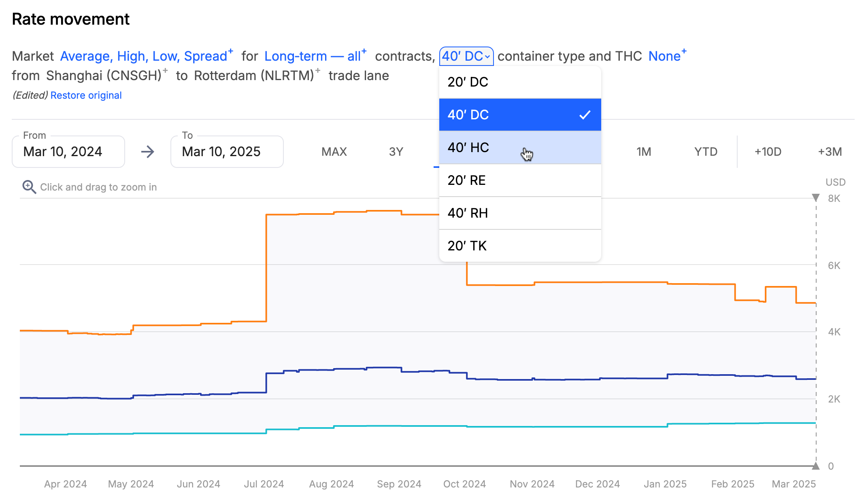Select the YTD time range
Viewport: 868px width, 500px height.
click(706, 152)
